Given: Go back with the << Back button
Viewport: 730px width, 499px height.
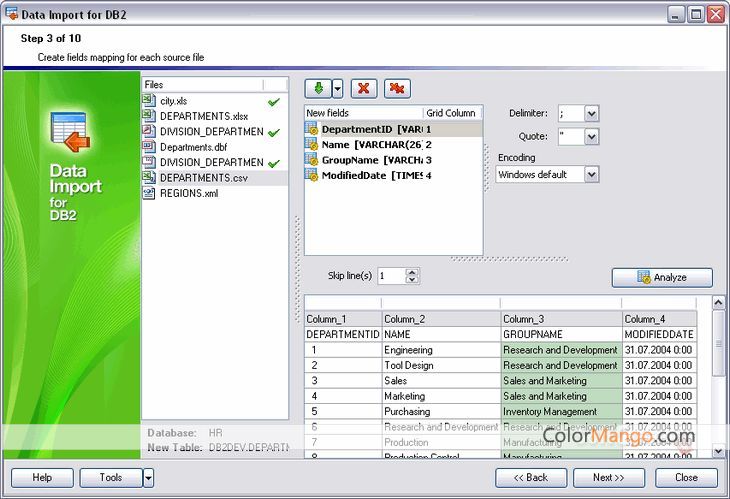Looking at the screenshot, I should point(531,478).
